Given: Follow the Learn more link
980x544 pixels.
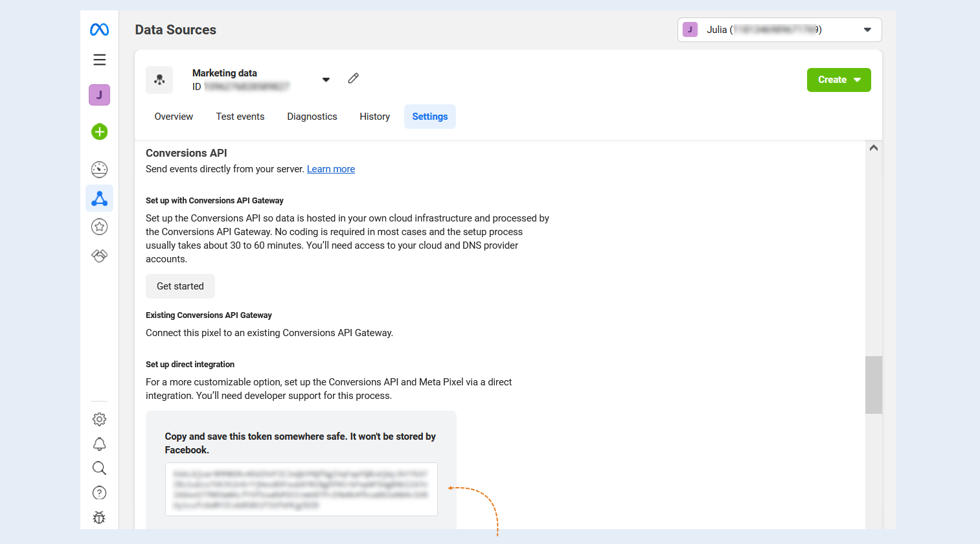Looking at the screenshot, I should pyautogui.click(x=331, y=169).
